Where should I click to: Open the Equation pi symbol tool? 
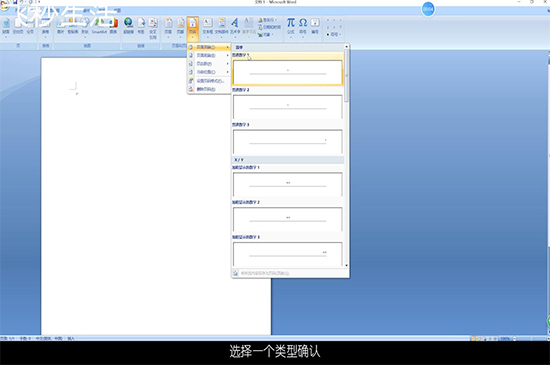[x=291, y=23]
